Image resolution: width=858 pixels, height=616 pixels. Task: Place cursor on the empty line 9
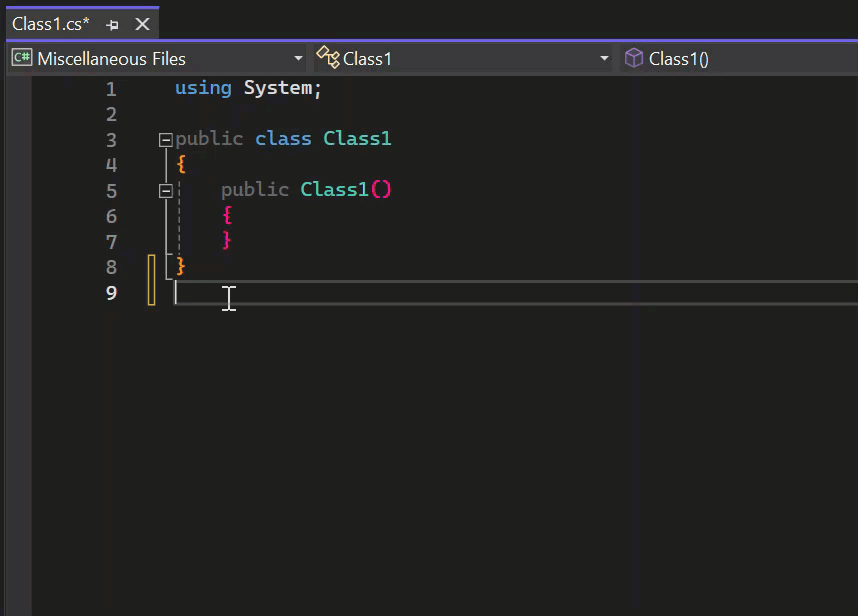click(x=400, y=292)
